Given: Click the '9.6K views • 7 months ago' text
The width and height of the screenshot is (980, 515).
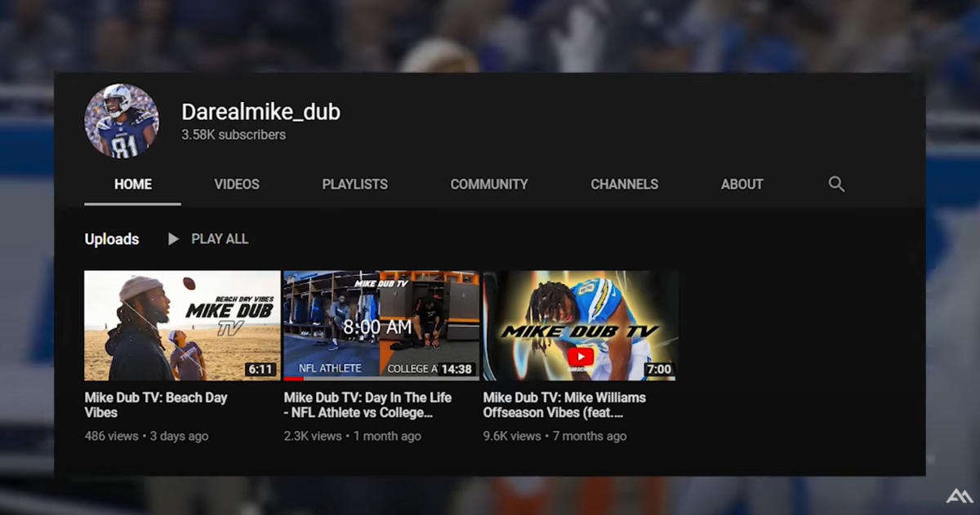Looking at the screenshot, I should (x=555, y=436).
